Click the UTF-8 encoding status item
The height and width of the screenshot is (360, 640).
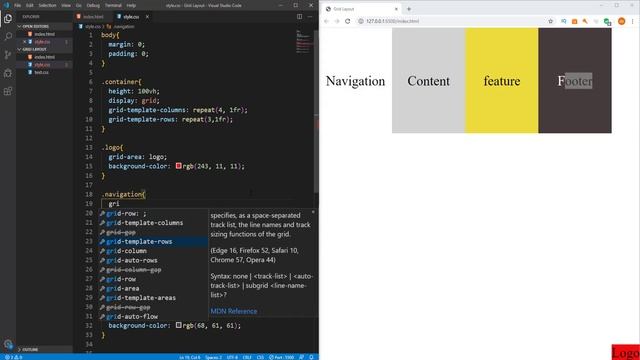[x=232, y=357]
